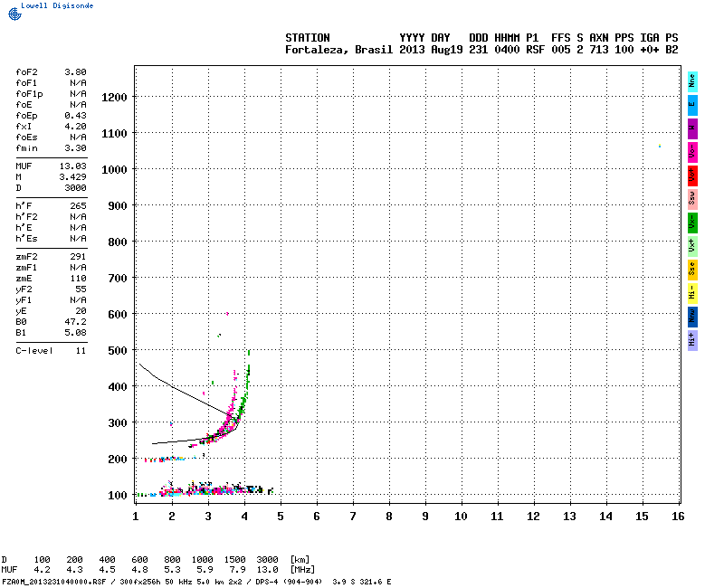Choose the dark green Vx- legend swatch
Image resolution: width=724 pixels, height=588 pixels.
click(x=692, y=223)
